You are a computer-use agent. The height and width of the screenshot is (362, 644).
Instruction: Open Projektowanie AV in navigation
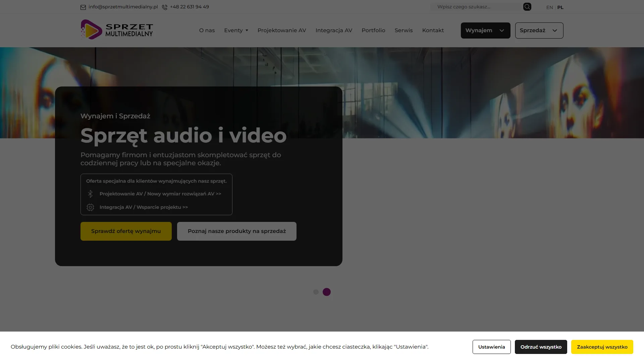click(x=282, y=30)
